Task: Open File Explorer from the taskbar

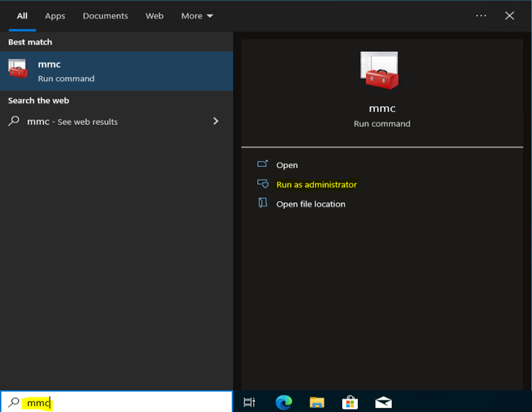Action: pyautogui.click(x=317, y=402)
